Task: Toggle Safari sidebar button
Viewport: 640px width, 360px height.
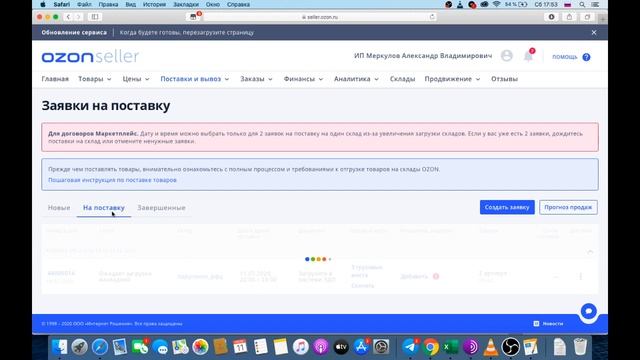Action: pos(95,17)
